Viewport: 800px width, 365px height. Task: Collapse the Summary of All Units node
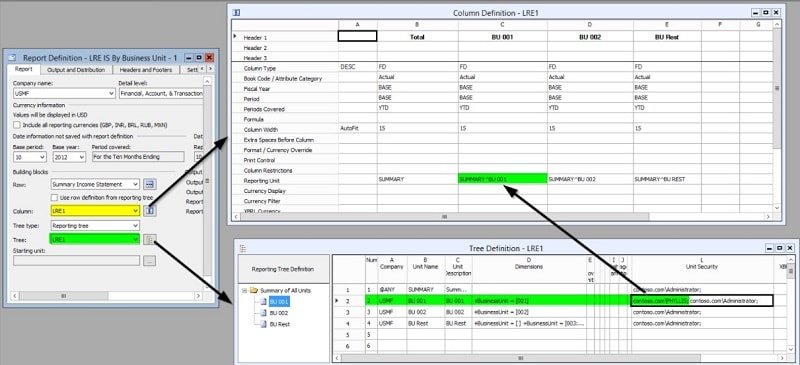click(244, 290)
